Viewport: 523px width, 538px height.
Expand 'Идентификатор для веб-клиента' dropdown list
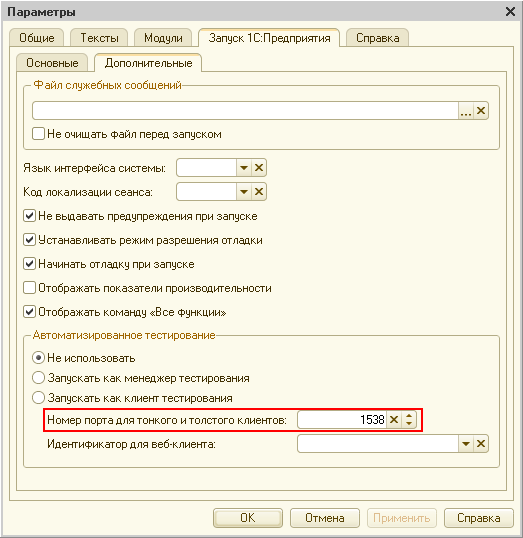tap(466, 444)
